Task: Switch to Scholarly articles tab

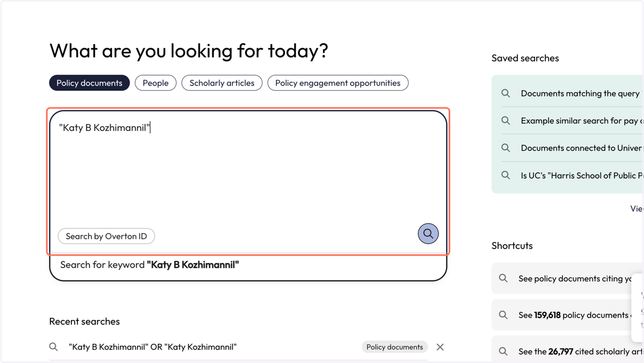Action: coord(222,83)
